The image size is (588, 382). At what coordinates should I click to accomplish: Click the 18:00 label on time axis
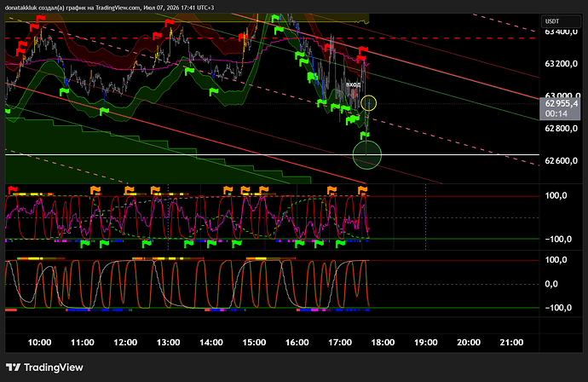tap(383, 342)
